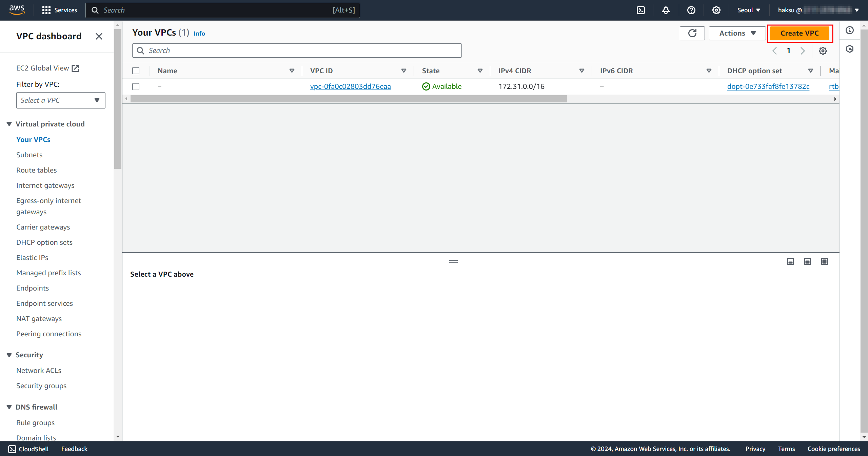Open the notifications bell icon
The image size is (868, 456).
[x=666, y=10]
